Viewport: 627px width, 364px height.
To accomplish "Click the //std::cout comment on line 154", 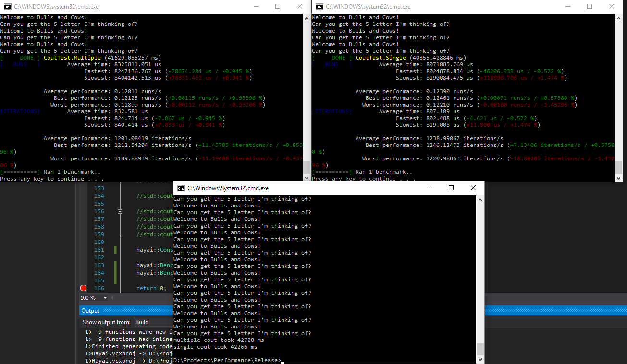I will (155, 196).
